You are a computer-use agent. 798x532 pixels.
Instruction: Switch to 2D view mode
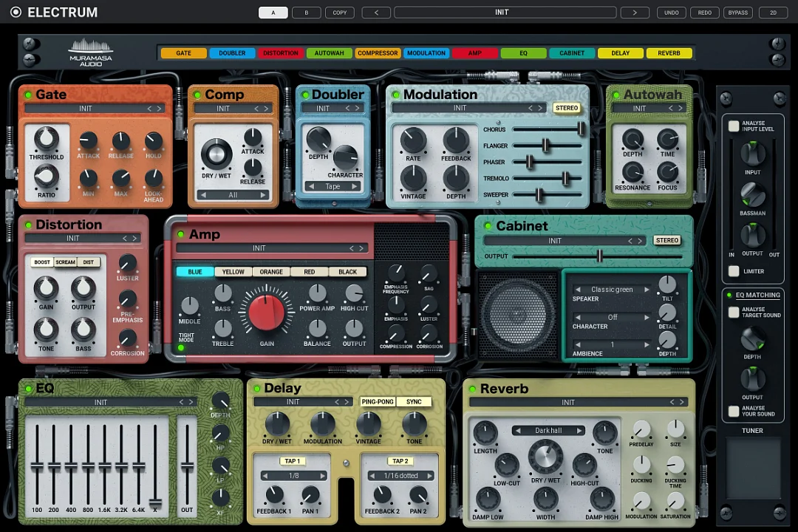click(772, 12)
